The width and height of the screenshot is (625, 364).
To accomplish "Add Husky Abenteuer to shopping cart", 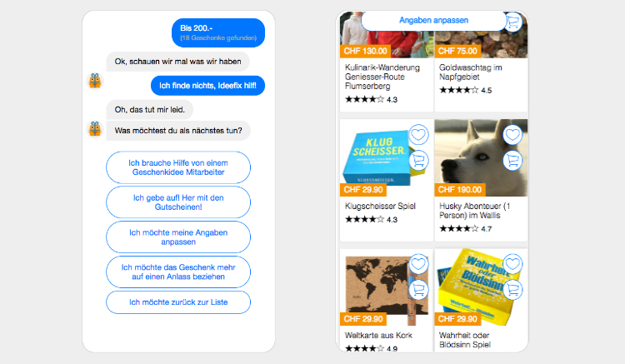I will click(512, 161).
